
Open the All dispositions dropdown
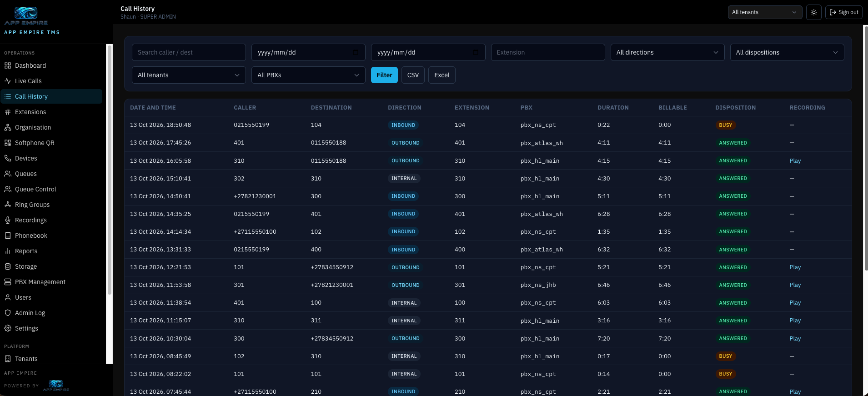coord(787,52)
